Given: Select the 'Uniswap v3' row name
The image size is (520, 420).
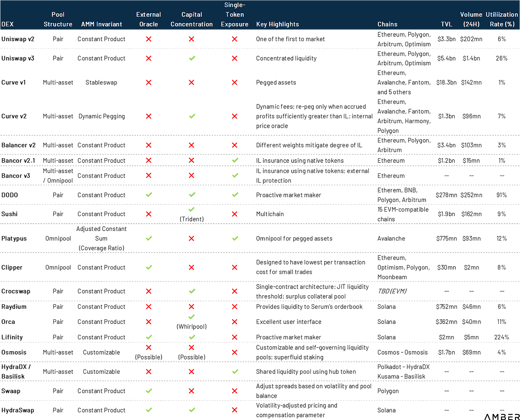Looking at the screenshot, I should point(18,58).
